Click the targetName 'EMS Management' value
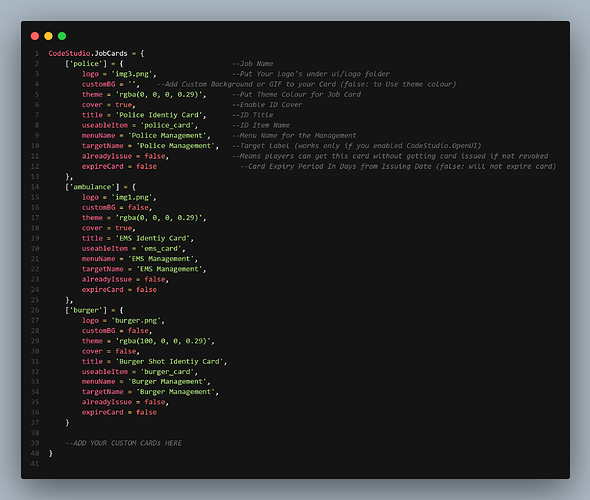Screen dimensions: 590x500 pyautogui.click(x=170, y=269)
